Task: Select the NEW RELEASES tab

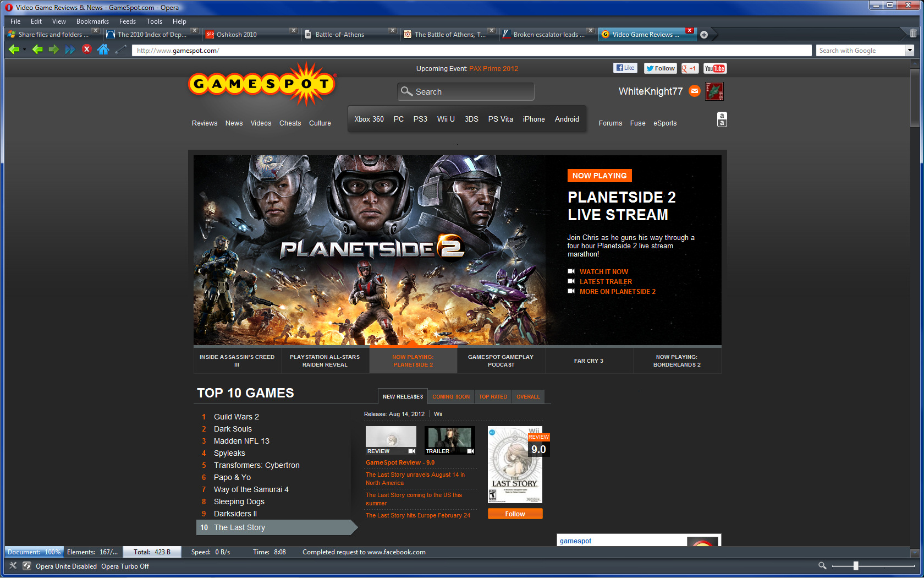Action: (x=403, y=396)
